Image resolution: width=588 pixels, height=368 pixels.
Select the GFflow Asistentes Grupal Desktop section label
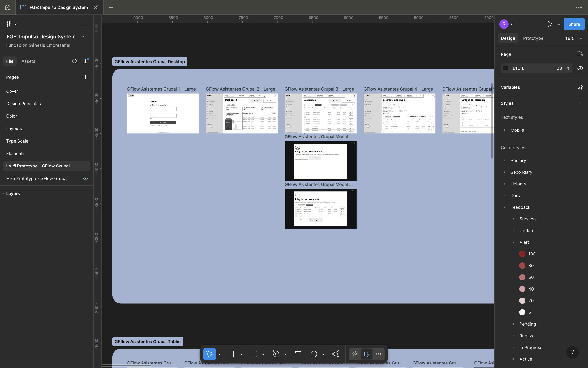click(x=150, y=62)
